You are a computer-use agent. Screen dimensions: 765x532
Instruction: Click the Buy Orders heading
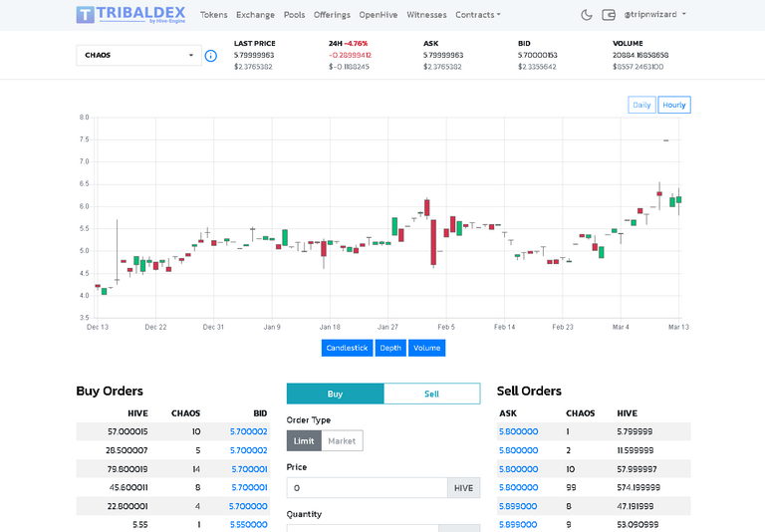pyautogui.click(x=110, y=391)
